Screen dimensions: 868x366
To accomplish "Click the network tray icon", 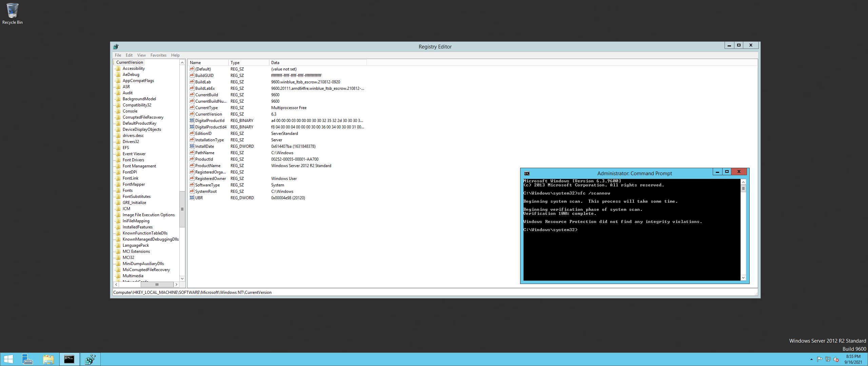I will tap(828, 359).
